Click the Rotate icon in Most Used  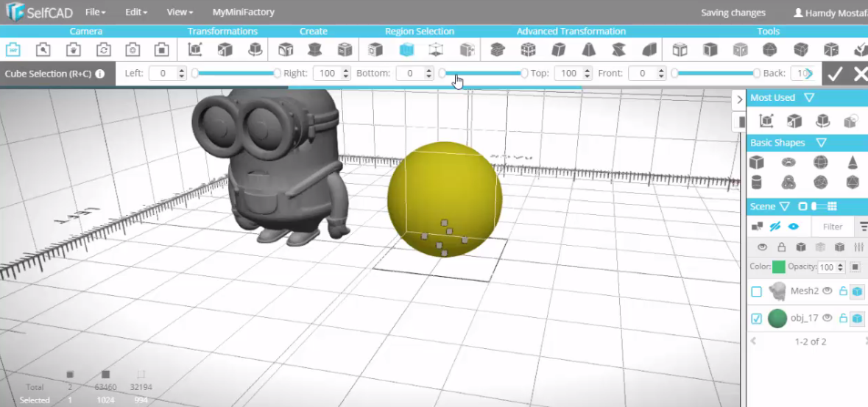[x=822, y=120]
